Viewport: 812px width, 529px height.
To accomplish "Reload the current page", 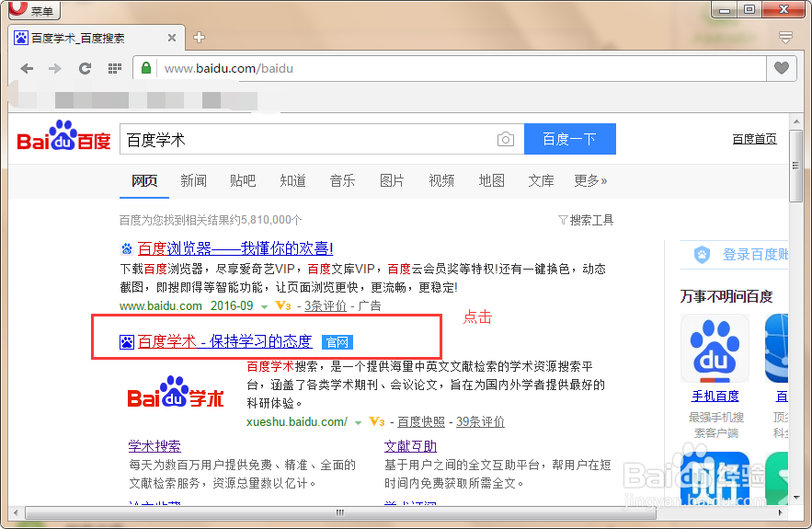I will pyautogui.click(x=85, y=68).
